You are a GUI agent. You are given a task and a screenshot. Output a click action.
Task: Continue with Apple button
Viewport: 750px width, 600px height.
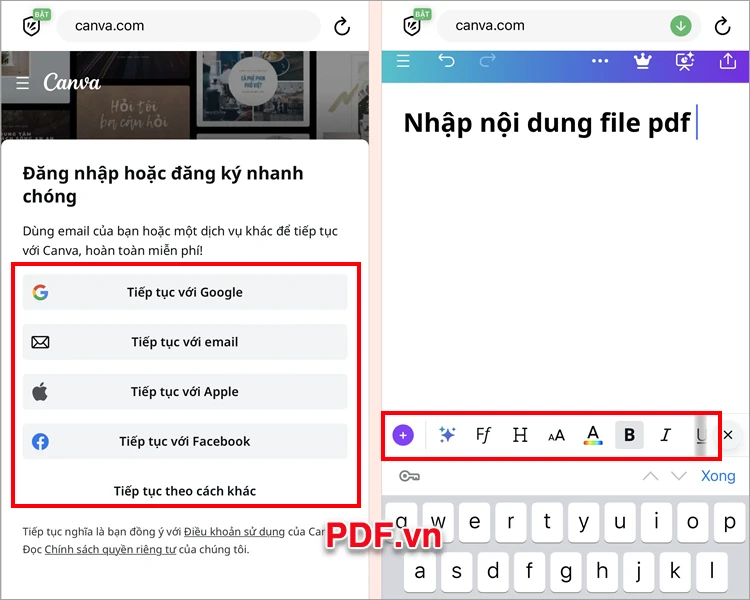pos(185,392)
